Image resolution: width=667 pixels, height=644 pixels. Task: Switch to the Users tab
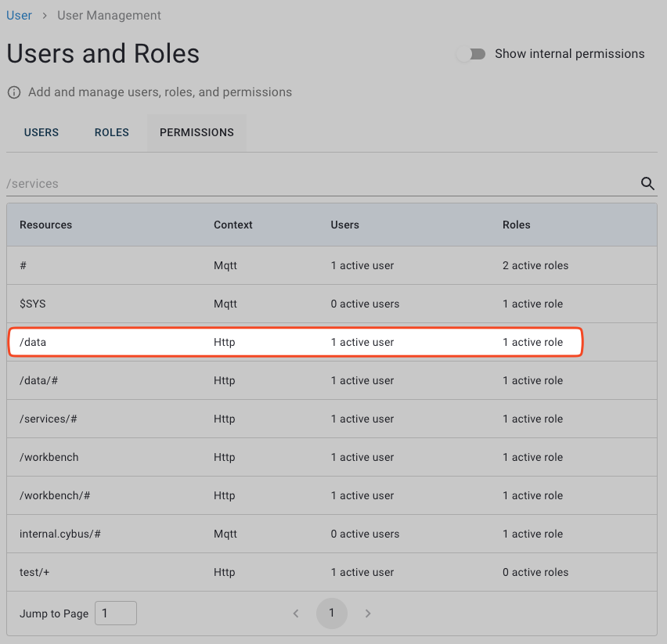(x=41, y=132)
